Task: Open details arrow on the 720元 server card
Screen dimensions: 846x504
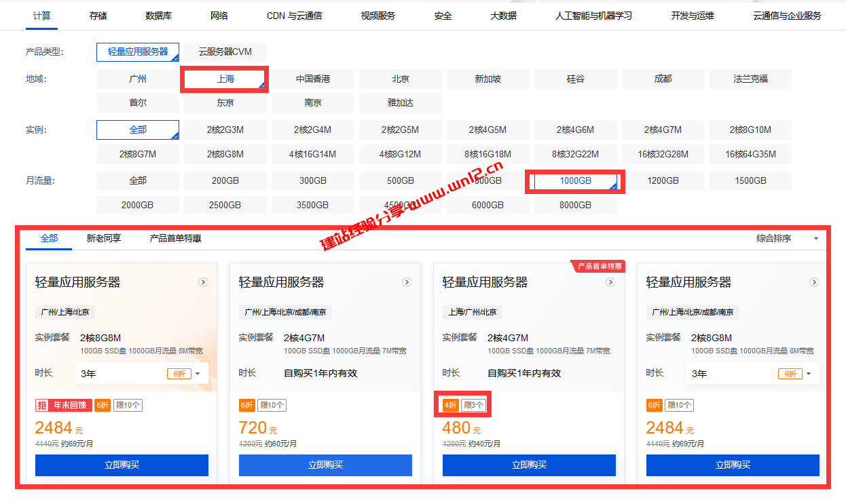Action: click(x=407, y=282)
